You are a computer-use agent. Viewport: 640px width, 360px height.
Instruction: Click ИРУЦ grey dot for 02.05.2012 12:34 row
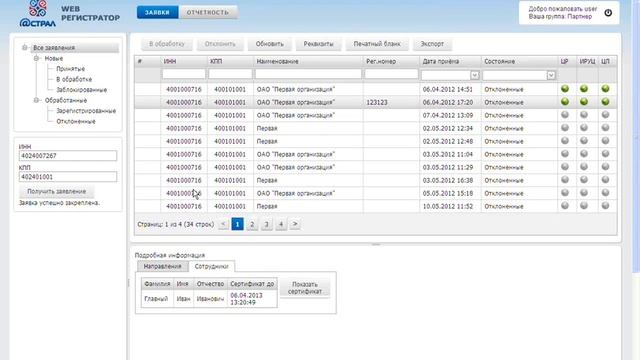click(584, 128)
